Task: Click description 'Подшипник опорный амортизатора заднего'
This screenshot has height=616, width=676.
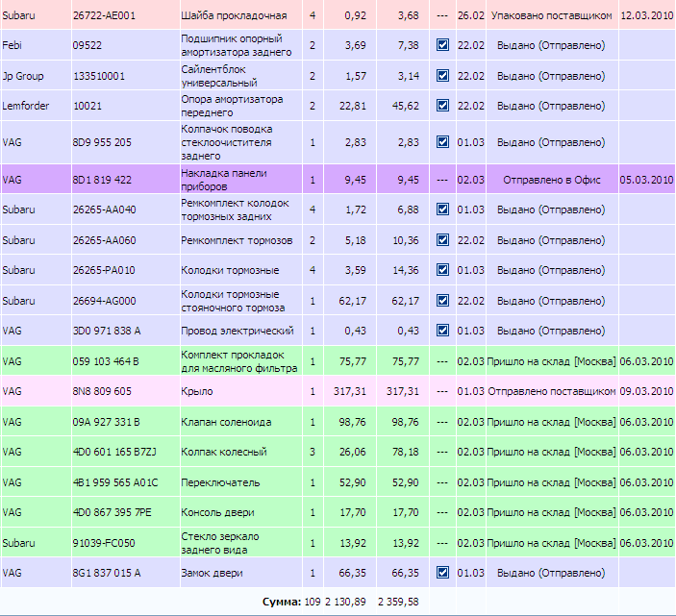Action: 237,45
